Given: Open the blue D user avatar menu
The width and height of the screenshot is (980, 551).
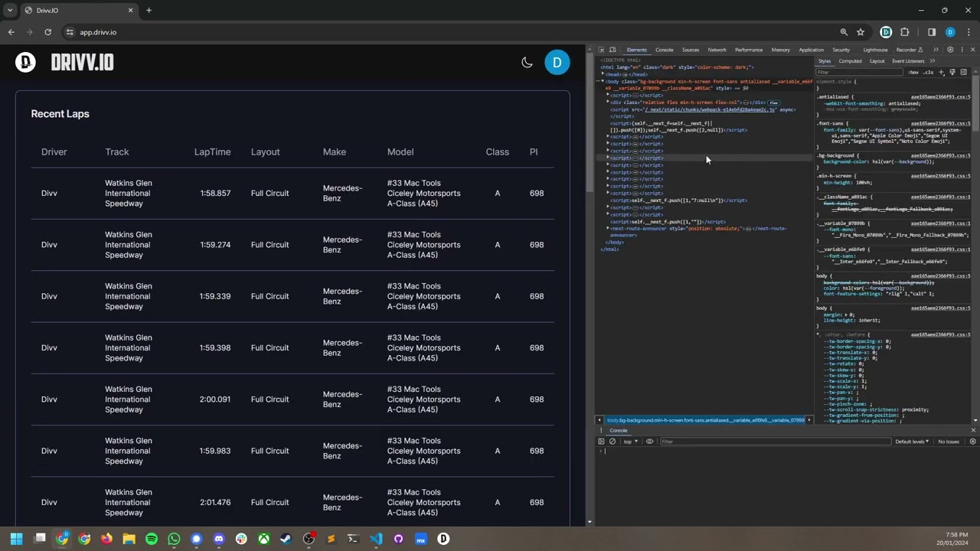Looking at the screenshot, I should click(x=557, y=63).
